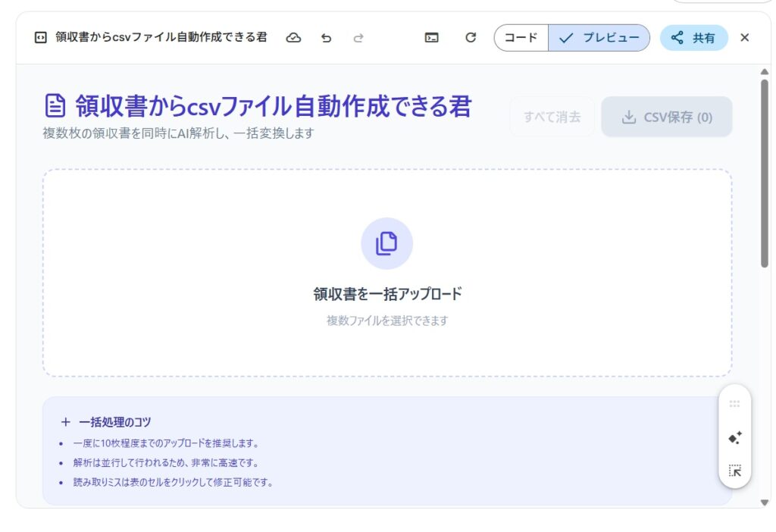Image resolution: width=776 pixels, height=532 pixels.
Task: Switch to the コード tab
Action: (521, 38)
